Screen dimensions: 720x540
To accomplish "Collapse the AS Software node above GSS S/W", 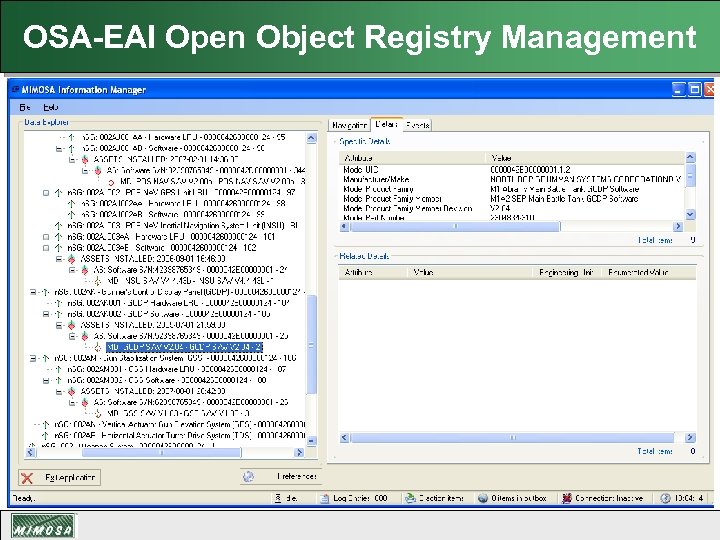I will click(72, 402).
